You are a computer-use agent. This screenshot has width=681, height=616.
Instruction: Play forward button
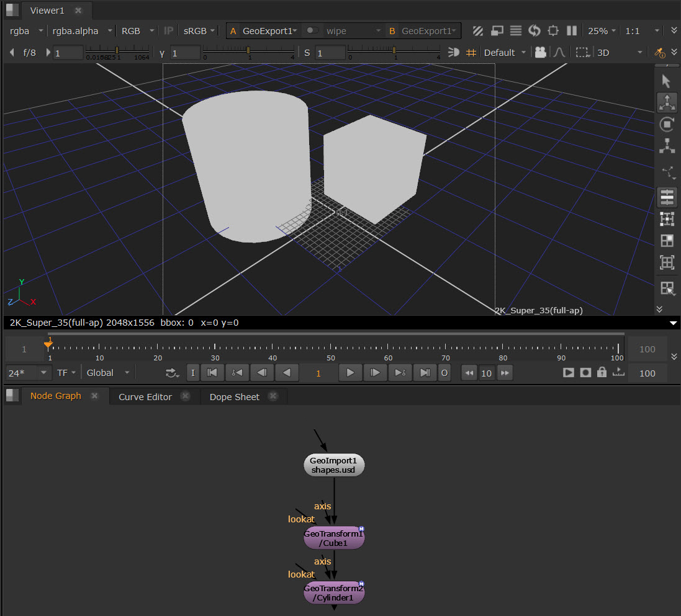point(350,373)
